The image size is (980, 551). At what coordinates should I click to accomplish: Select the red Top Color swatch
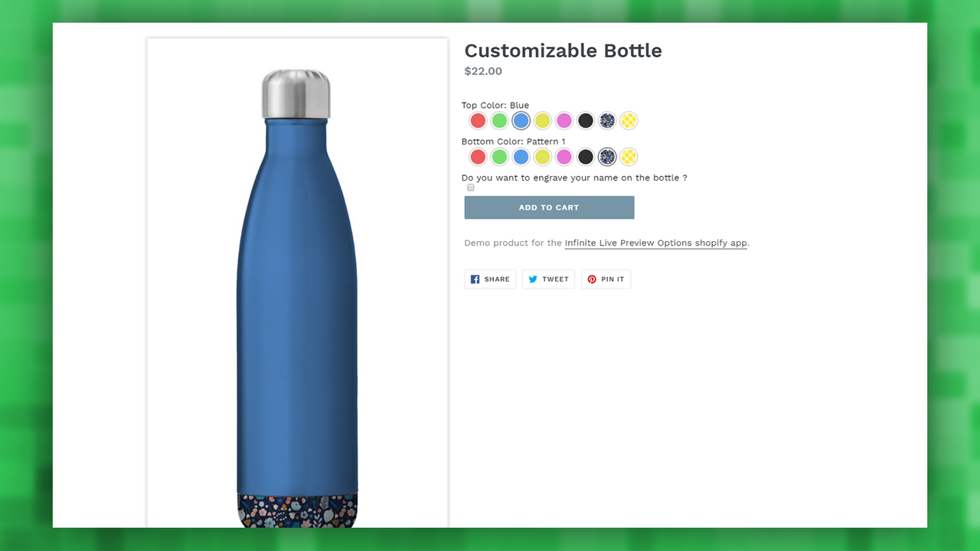[478, 120]
